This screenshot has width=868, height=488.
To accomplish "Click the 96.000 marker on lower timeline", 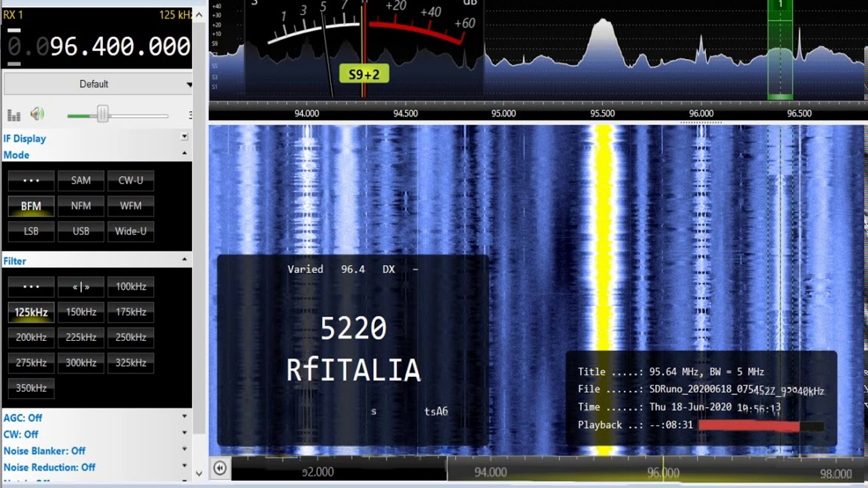I will click(x=663, y=473).
